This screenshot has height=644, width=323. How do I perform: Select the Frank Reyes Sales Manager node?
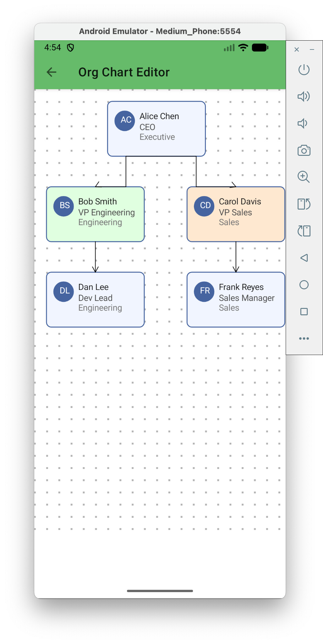tap(236, 299)
